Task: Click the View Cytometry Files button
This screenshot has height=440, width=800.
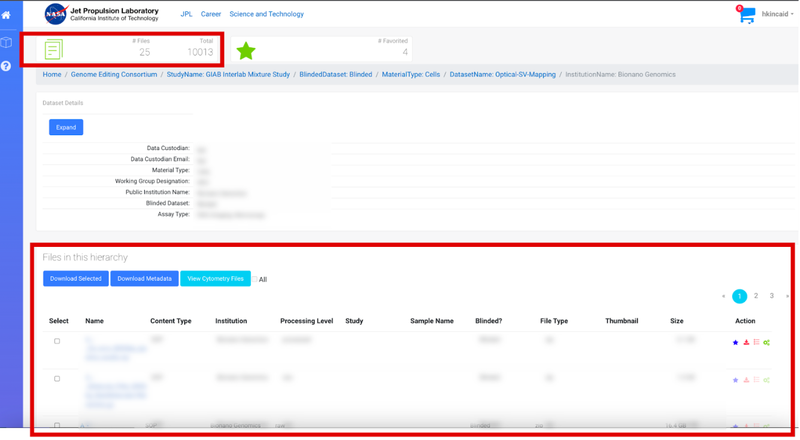Action: click(x=215, y=278)
